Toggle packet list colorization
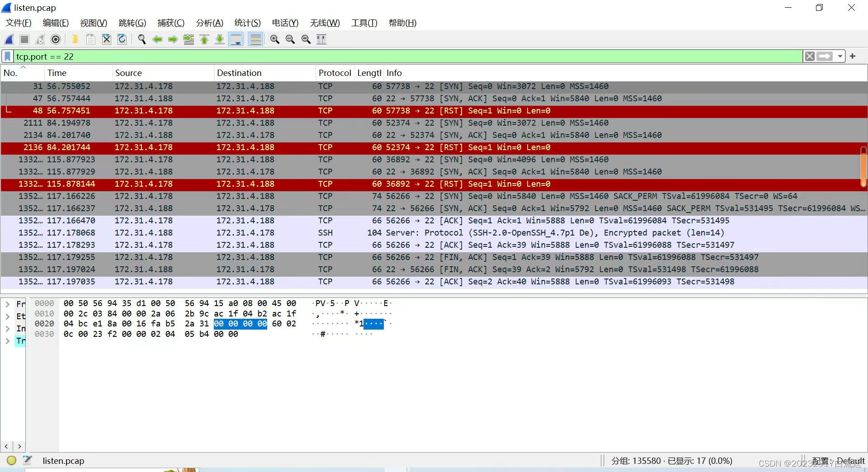Viewport: 868px width, 472px height. tap(256, 39)
